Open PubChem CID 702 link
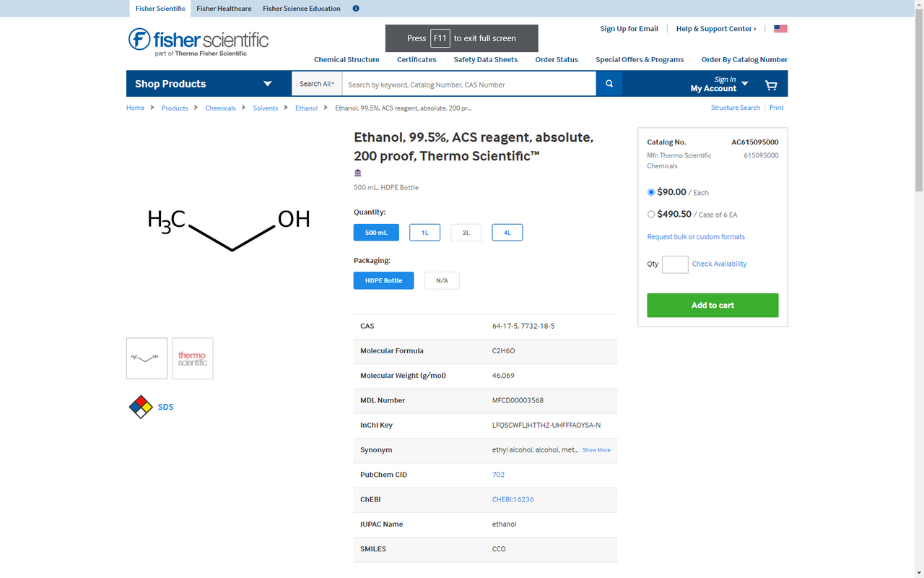The image size is (924, 578). (498, 475)
